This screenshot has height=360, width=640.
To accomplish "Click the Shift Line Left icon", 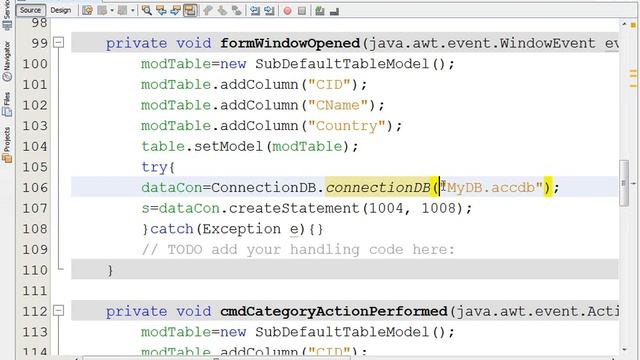I will [x=255, y=11].
